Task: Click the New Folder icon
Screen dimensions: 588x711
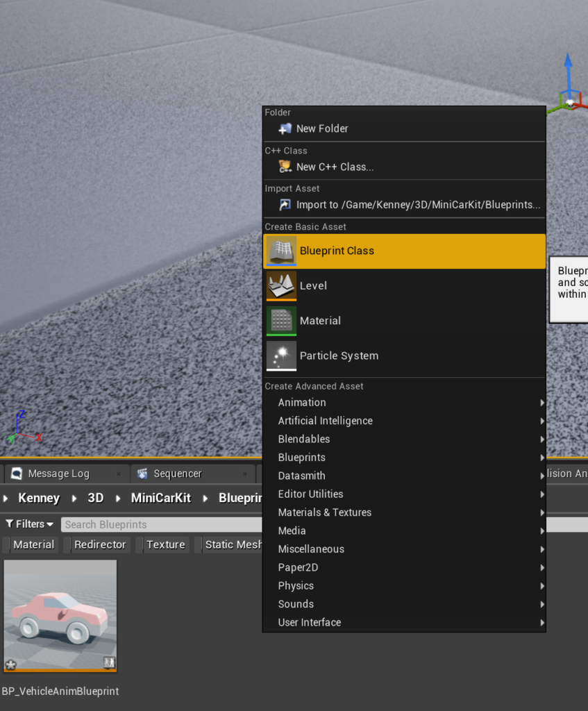Action: [285, 128]
